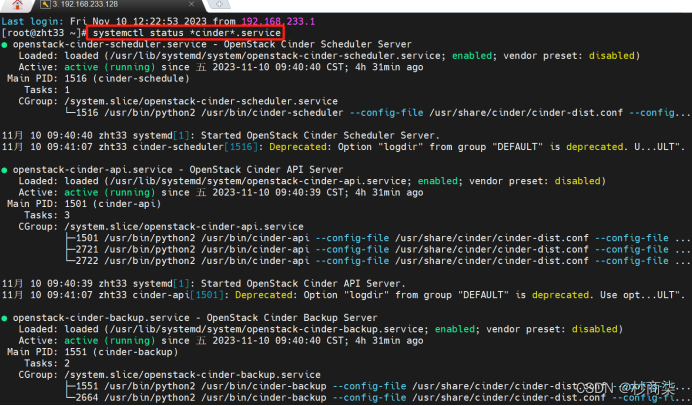Screen dimensions: 692x406
Task: Click 'active (running)' under cinder-api service
Action: [x=109, y=192]
